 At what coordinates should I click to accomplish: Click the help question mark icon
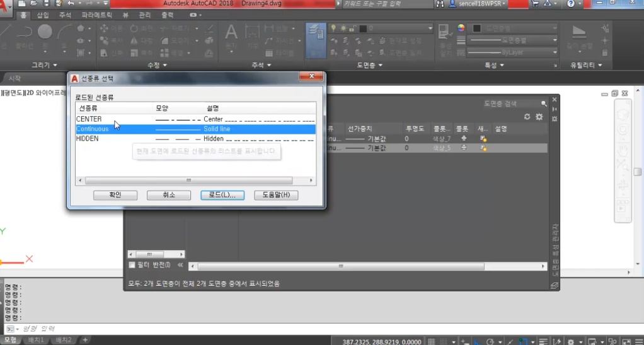point(571,3)
